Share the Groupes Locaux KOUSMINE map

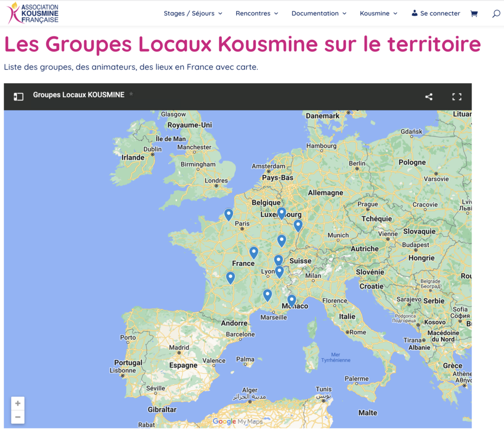tap(429, 97)
